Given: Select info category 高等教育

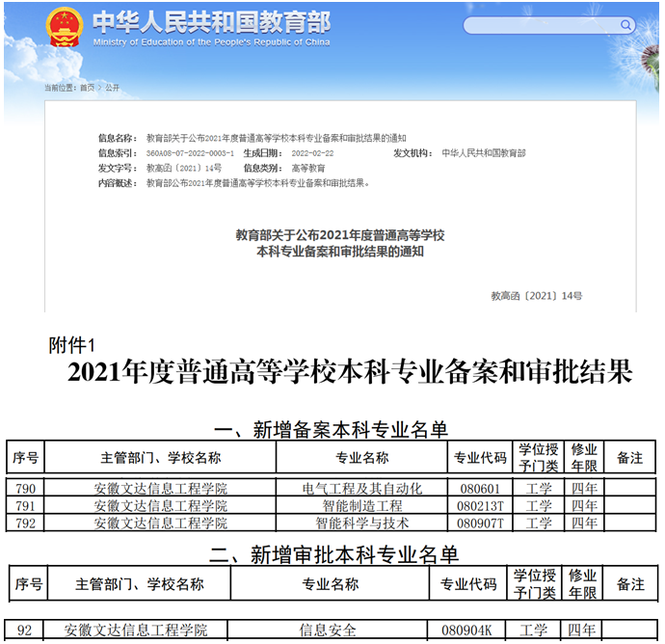Looking at the screenshot, I should click(308, 169).
